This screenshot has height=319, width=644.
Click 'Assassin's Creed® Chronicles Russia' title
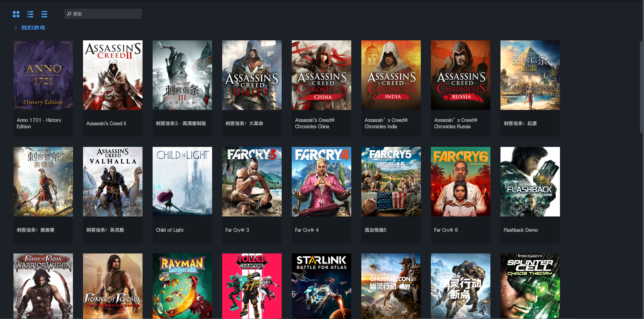tap(456, 123)
